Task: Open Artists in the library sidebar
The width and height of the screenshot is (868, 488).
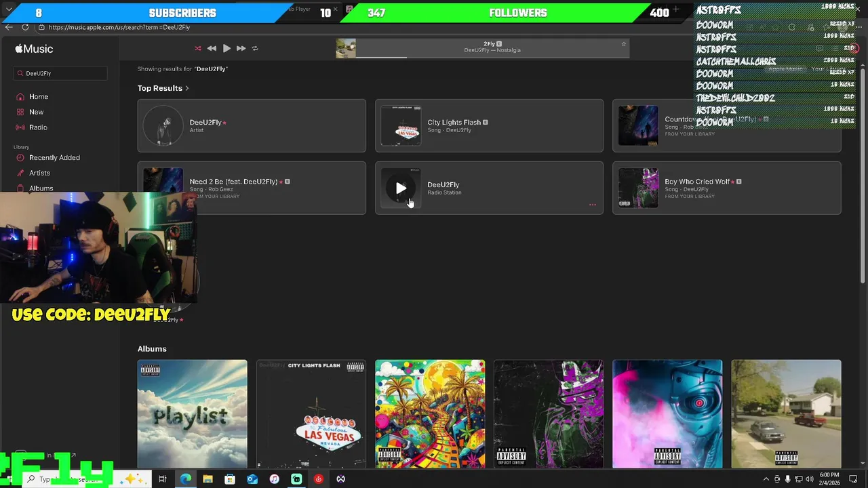Action: pos(39,173)
